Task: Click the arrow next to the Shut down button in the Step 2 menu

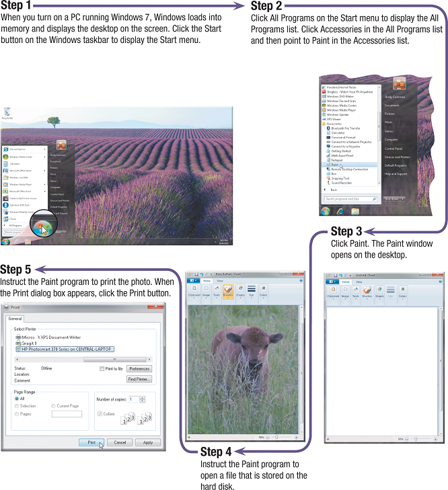Action: (x=402, y=199)
